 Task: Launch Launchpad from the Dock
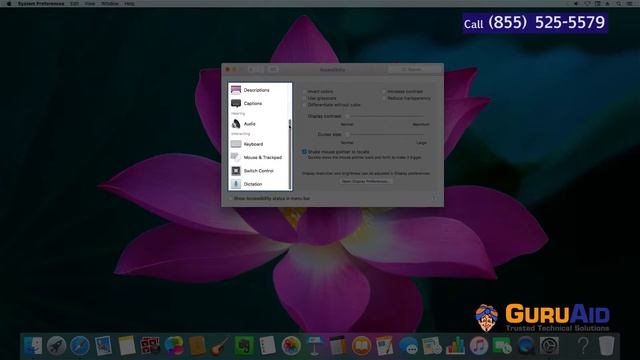pos(56,345)
